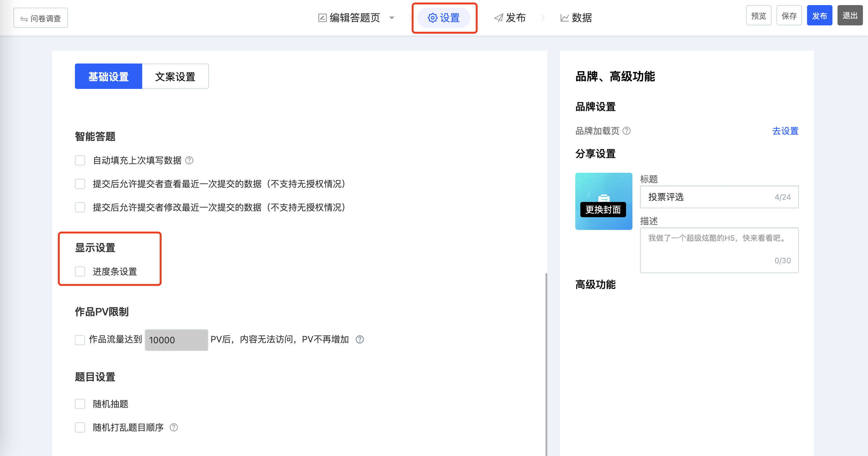
Task: Go to the 发布 step in navigation
Action: tap(510, 17)
